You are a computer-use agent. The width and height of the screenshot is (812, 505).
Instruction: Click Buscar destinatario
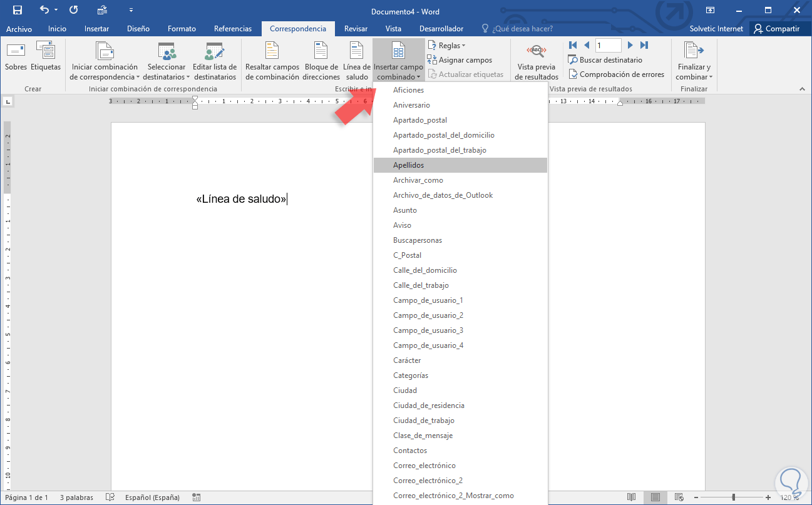[x=605, y=60]
